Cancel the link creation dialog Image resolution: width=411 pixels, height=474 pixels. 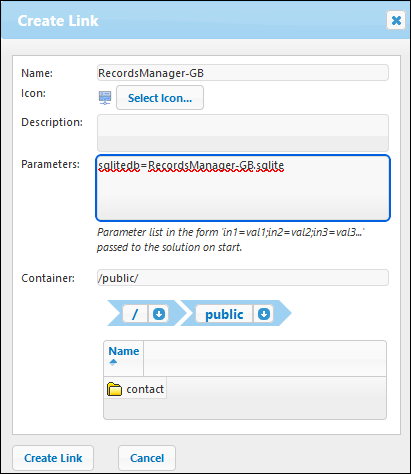coord(147,458)
